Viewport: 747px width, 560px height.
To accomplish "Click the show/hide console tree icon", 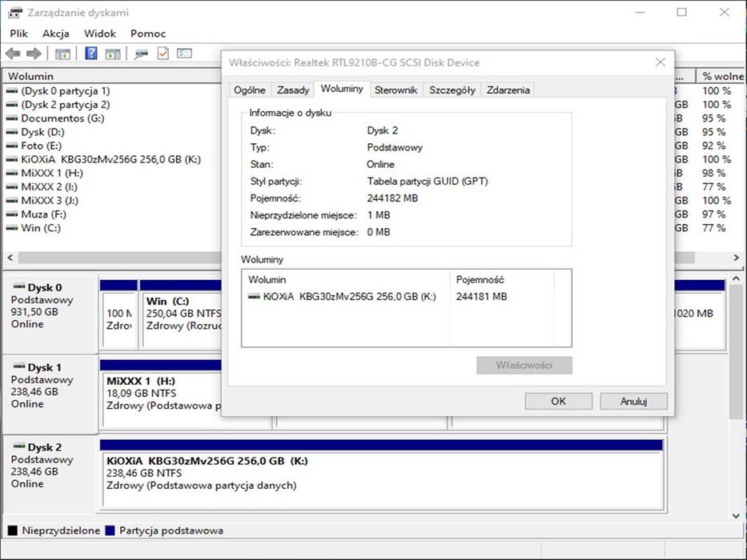I will [x=62, y=54].
